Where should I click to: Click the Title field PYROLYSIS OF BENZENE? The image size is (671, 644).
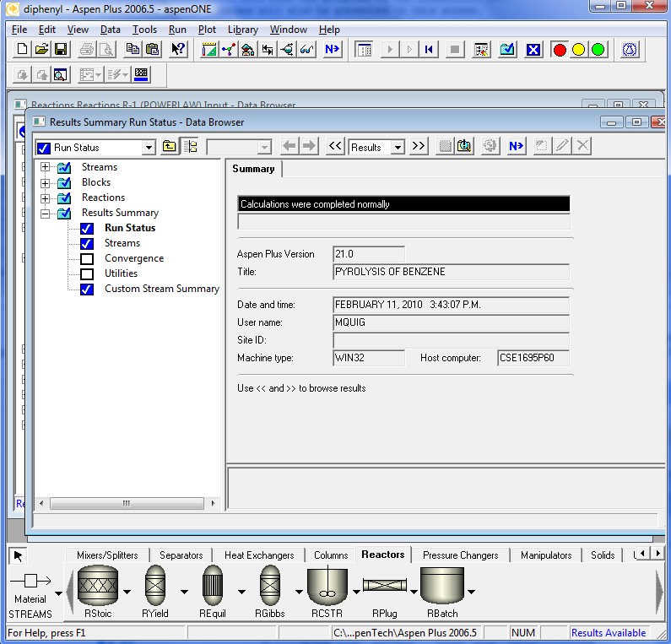coord(451,272)
